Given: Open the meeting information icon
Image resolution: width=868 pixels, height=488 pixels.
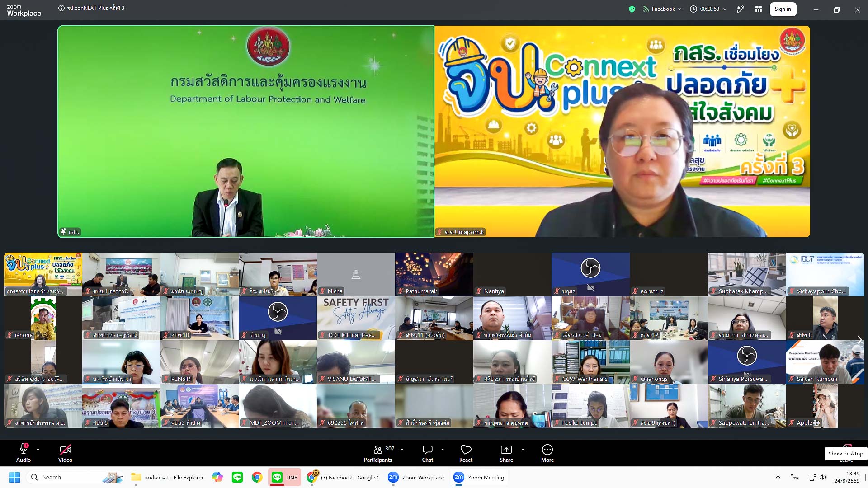Looking at the screenshot, I should point(61,8).
